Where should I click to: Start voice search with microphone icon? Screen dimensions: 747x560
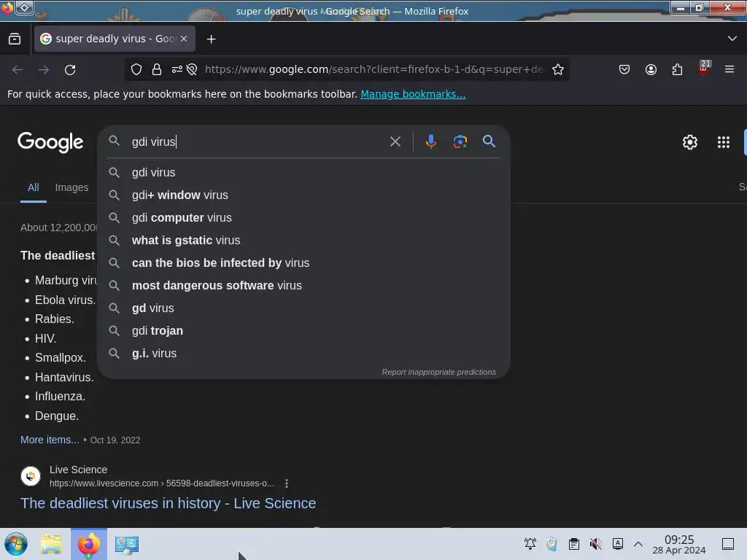pyautogui.click(x=430, y=141)
